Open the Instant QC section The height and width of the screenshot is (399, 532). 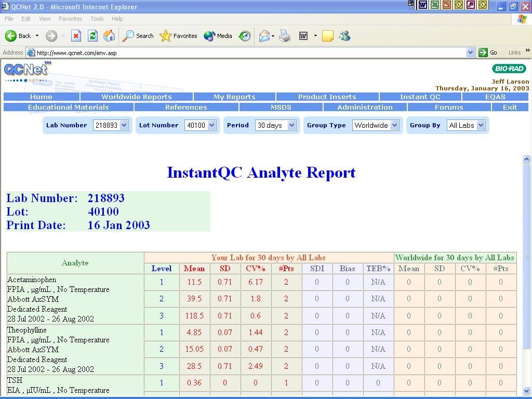(420, 97)
